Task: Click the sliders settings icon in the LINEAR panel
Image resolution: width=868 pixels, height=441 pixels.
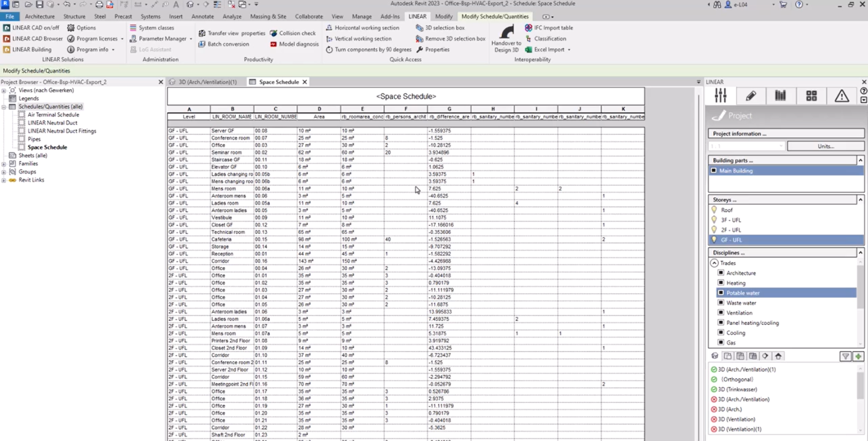Action: click(x=721, y=95)
